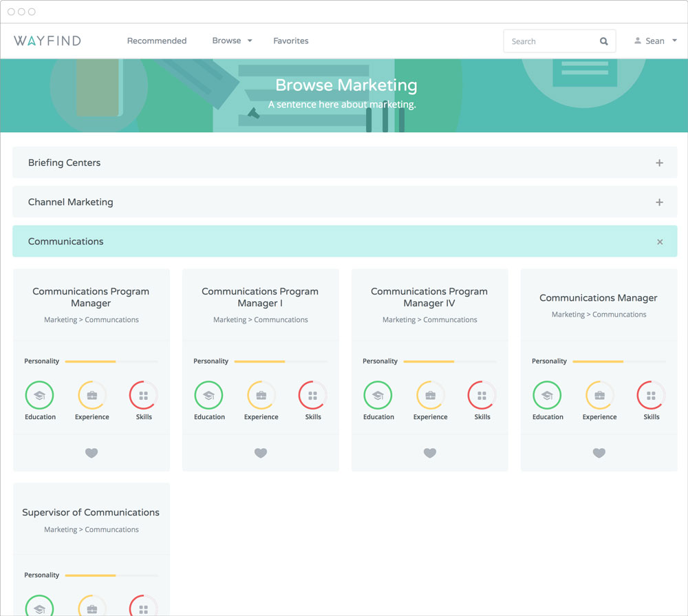Screen dimensions: 688x616
Task: Click breadcrumb under Supervisor of Communications title
Action: (92, 529)
